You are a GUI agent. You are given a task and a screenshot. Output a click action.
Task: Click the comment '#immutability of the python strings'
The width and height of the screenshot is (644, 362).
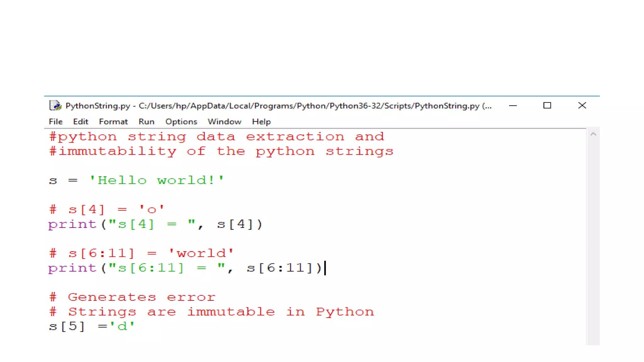point(221,151)
